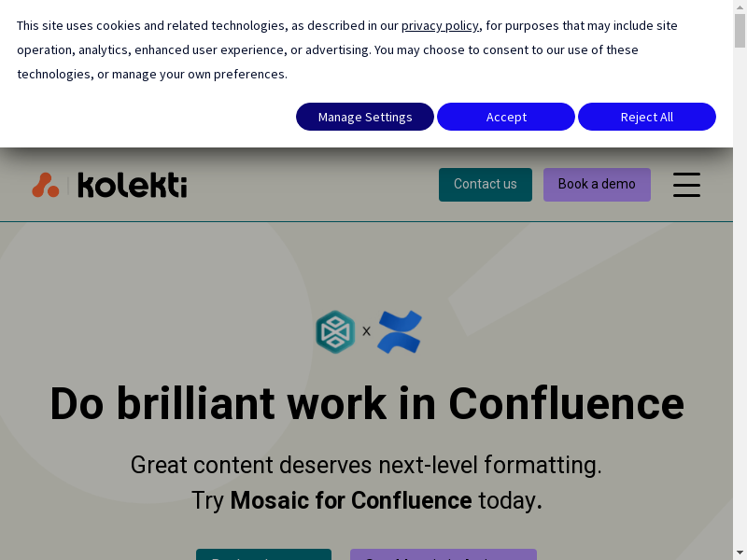Reject all cookies
Viewport: 747px width, 560px height.
point(646,117)
